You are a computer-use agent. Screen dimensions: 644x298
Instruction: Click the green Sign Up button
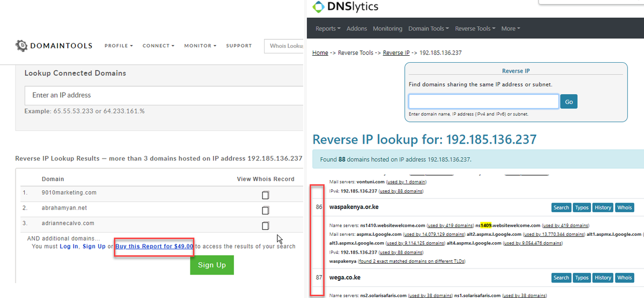tap(212, 265)
